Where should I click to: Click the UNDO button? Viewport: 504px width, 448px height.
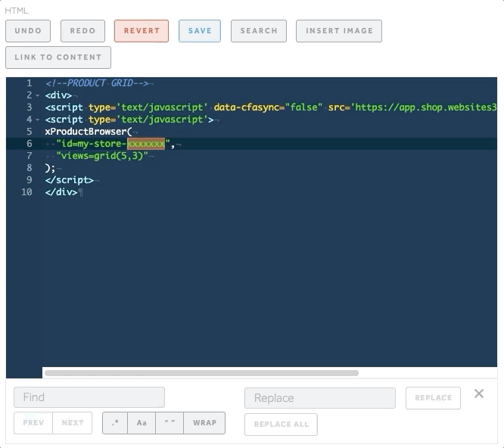[x=28, y=31]
